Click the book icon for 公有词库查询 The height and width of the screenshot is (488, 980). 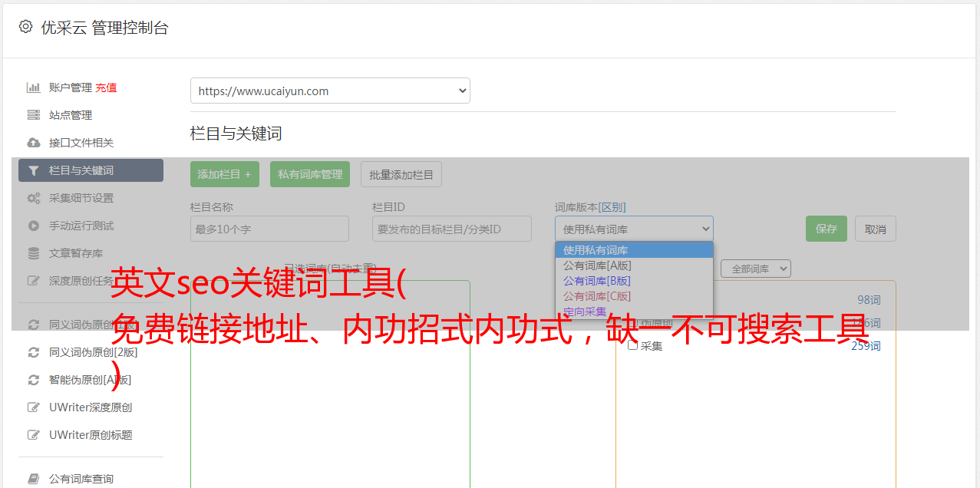[x=33, y=479]
